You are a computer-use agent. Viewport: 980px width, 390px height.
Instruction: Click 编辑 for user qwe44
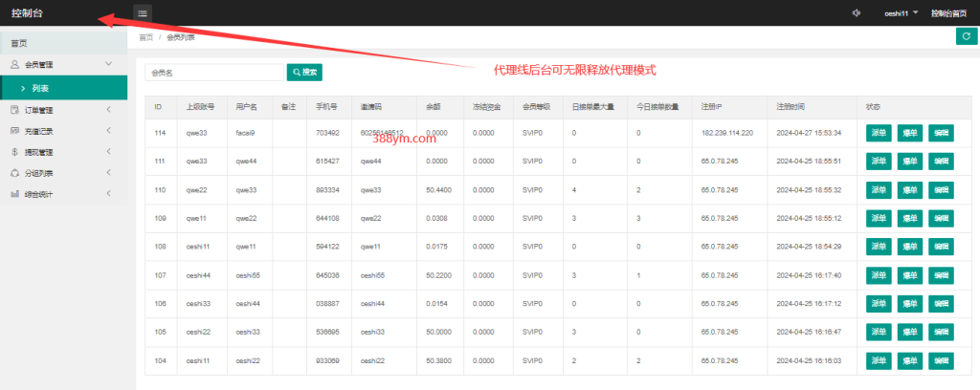point(943,162)
